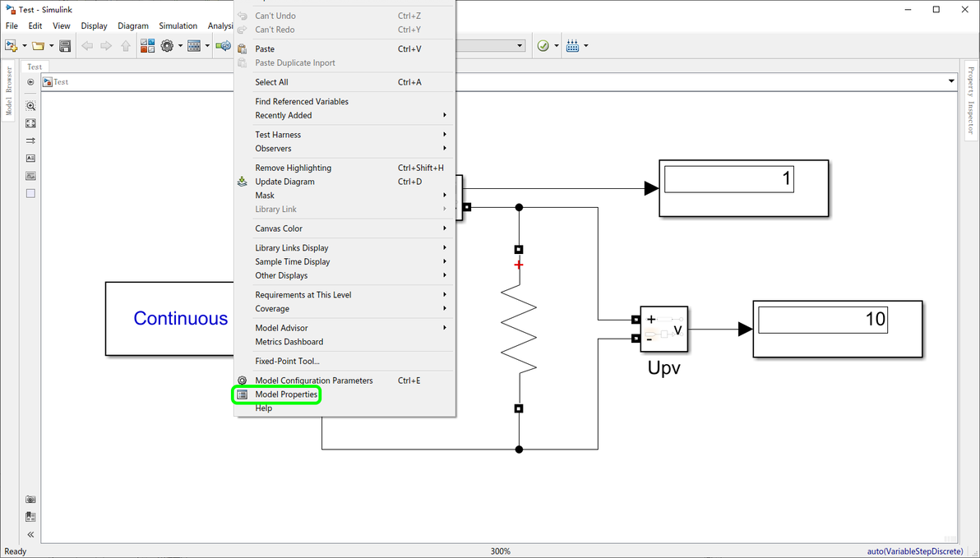Click the Save model floppy icon

click(x=65, y=46)
